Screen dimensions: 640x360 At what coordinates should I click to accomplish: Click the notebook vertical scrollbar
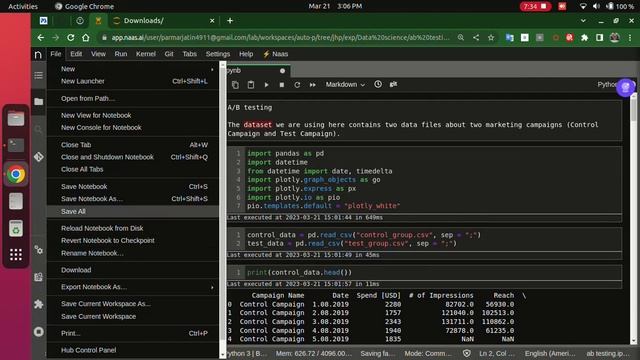pos(633,218)
